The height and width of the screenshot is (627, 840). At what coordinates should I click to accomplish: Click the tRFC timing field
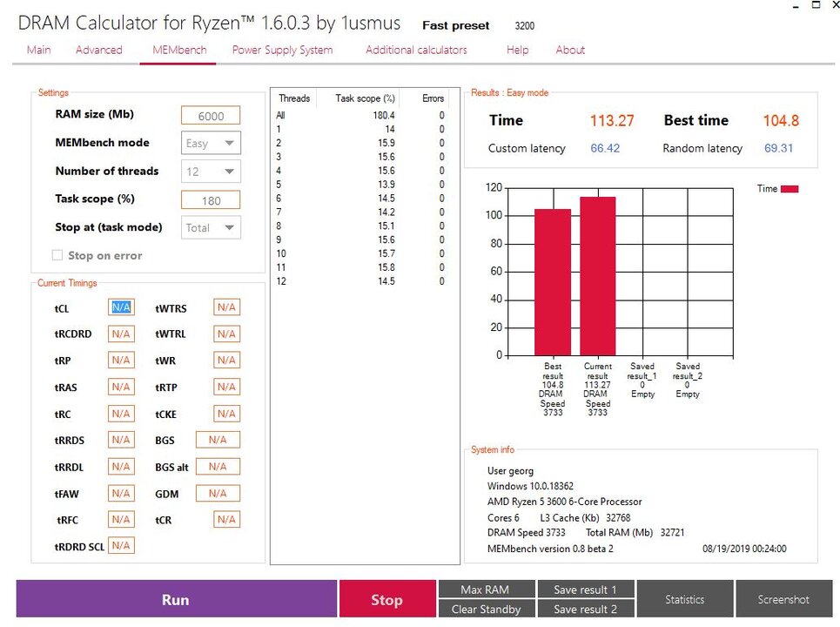click(121, 519)
